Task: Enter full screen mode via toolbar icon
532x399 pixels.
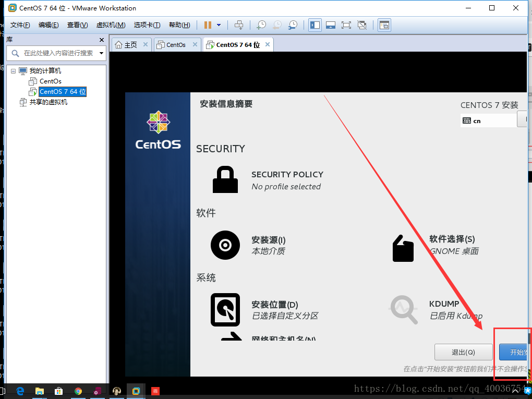Action: click(346, 25)
